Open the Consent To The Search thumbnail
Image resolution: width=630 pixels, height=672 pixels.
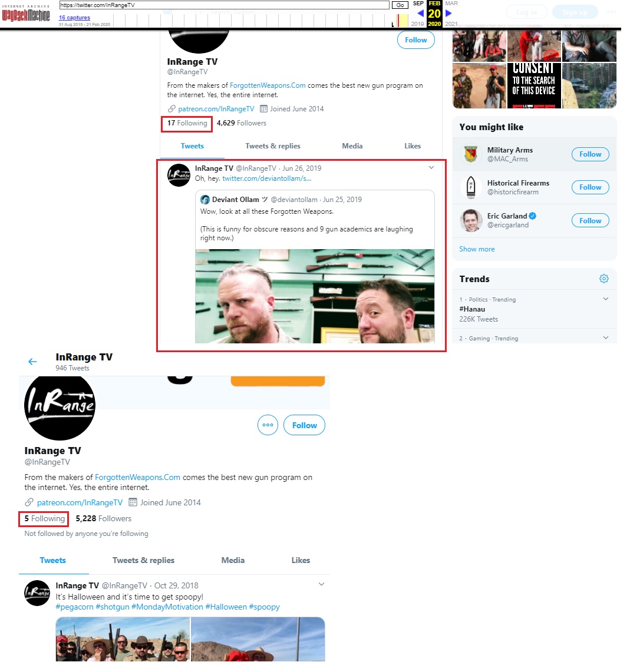coord(534,85)
